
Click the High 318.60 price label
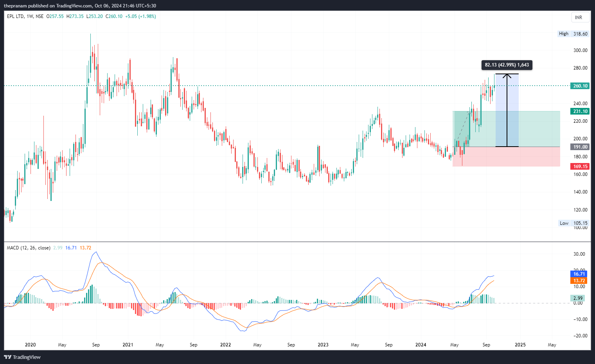[x=573, y=34]
